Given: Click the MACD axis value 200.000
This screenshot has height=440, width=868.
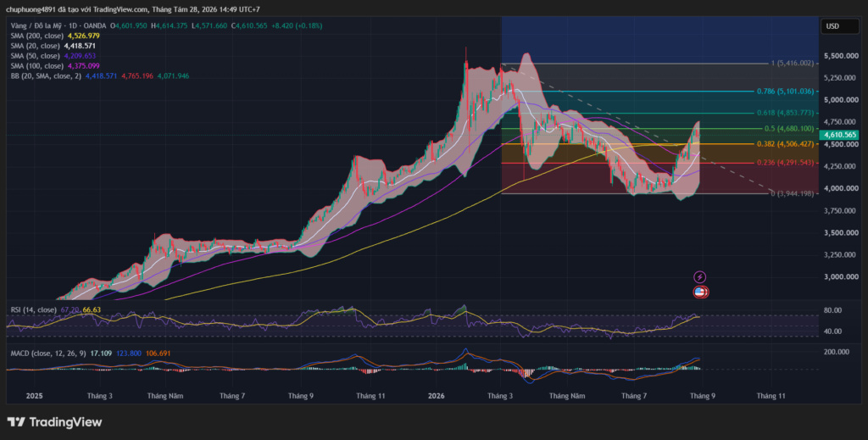Looking at the screenshot, I should pos(837,352).
